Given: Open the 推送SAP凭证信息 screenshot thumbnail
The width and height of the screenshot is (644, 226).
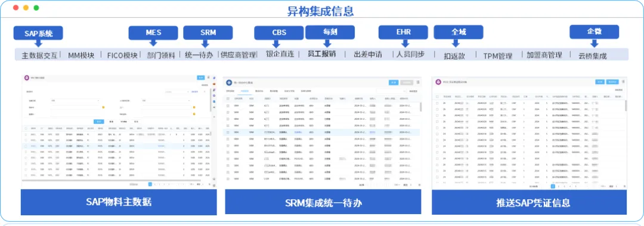Looking at the screenshot, I should [x=529, y=133].
